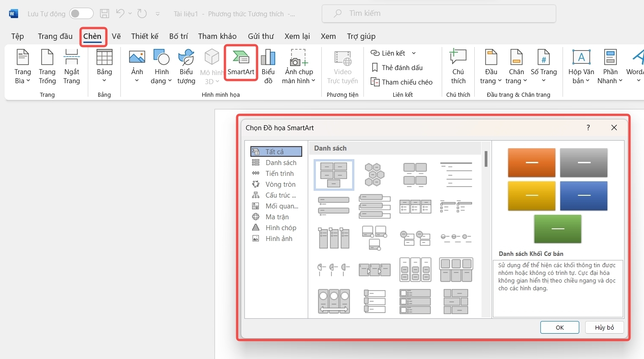Click Thẻ đánh dấu bookmark button
This screenshot has width=644, height=359.
pos(397,68)
